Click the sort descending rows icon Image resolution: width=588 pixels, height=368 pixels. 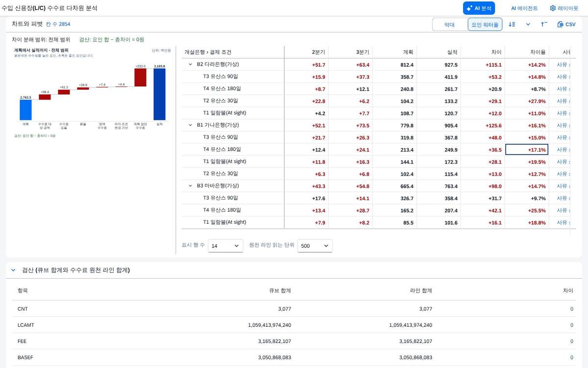[x=512, y=24]
